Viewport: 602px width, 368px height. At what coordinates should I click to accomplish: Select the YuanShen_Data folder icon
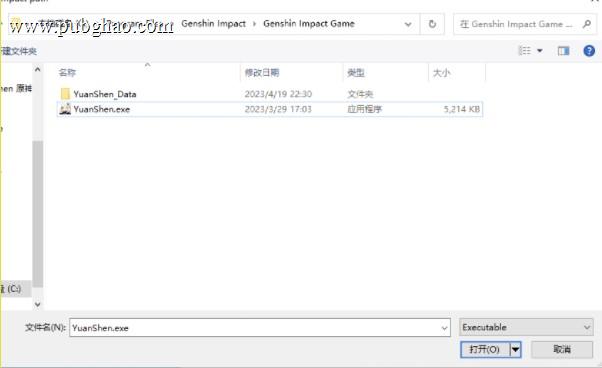pos(65,94)
